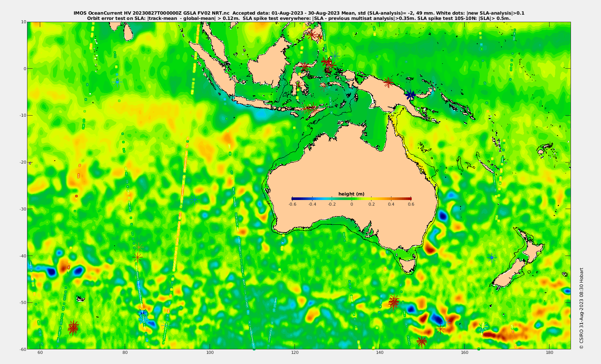Viewport: 601px width, 364px height.
Task: Click the '0.2' colorbar tick label
Action: coord(371,204)
